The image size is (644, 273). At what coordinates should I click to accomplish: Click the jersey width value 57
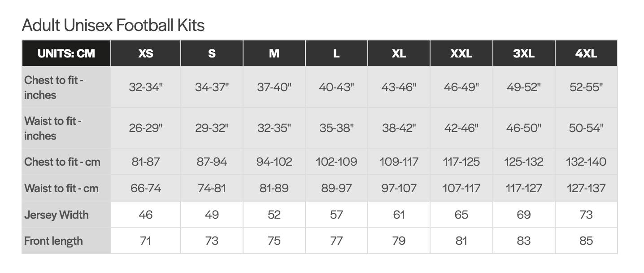pyautogui.click(x=336, y=215)
